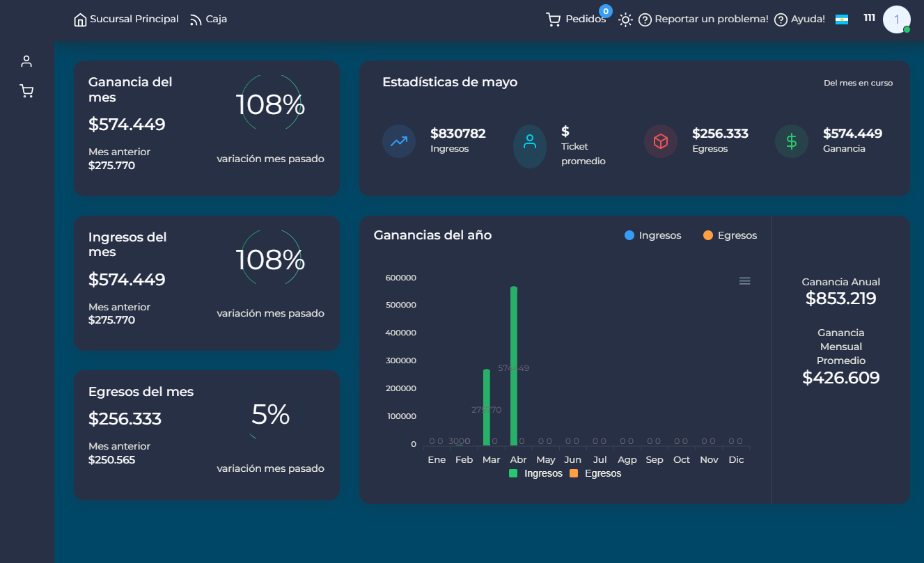
Task: Click the tall Abr bar in Ganancias del año
Action: (514, 362)
